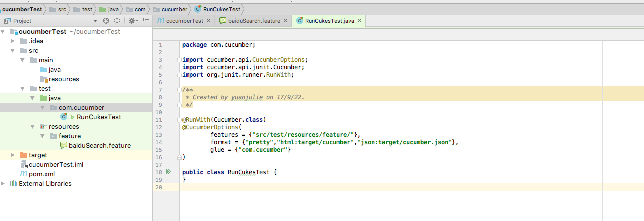644x221 pixels.
Task: Click line number 20 in the gutter
Action: click(159, 187)
